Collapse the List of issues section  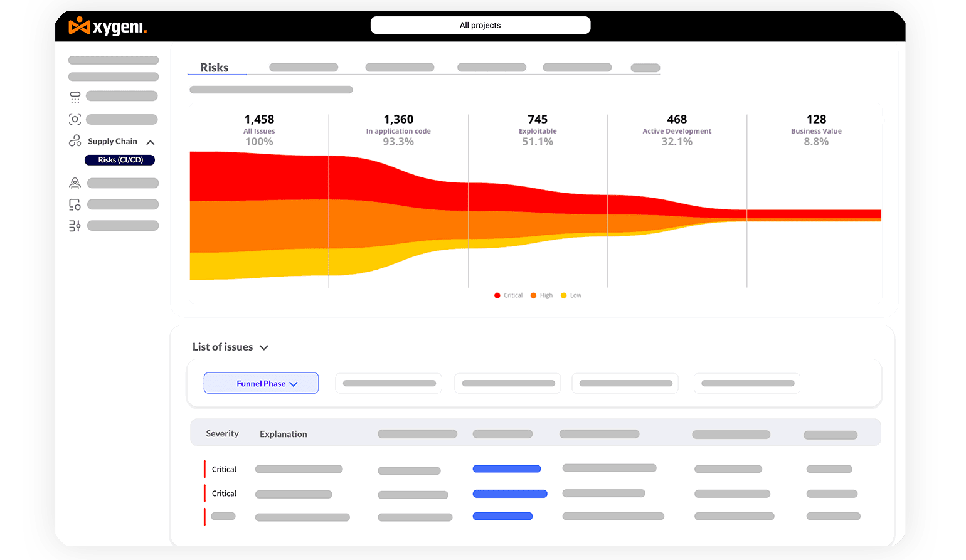click(264, 347)
